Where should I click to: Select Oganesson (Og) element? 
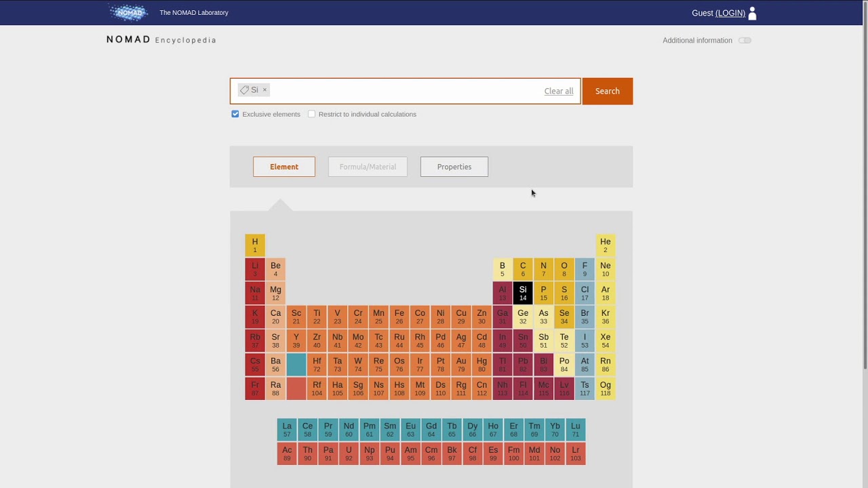(x=606, y=388)
